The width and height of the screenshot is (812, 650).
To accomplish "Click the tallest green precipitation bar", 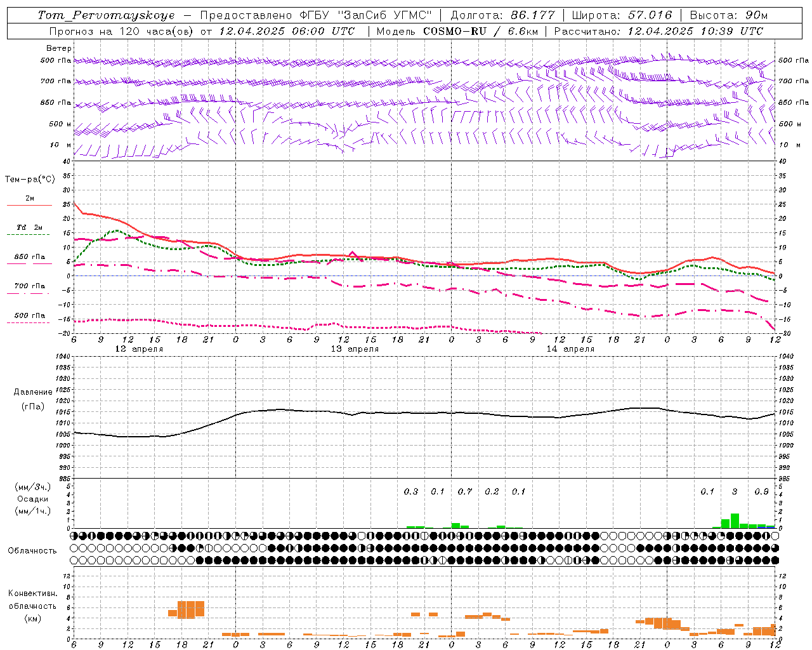I will point(735,521).
